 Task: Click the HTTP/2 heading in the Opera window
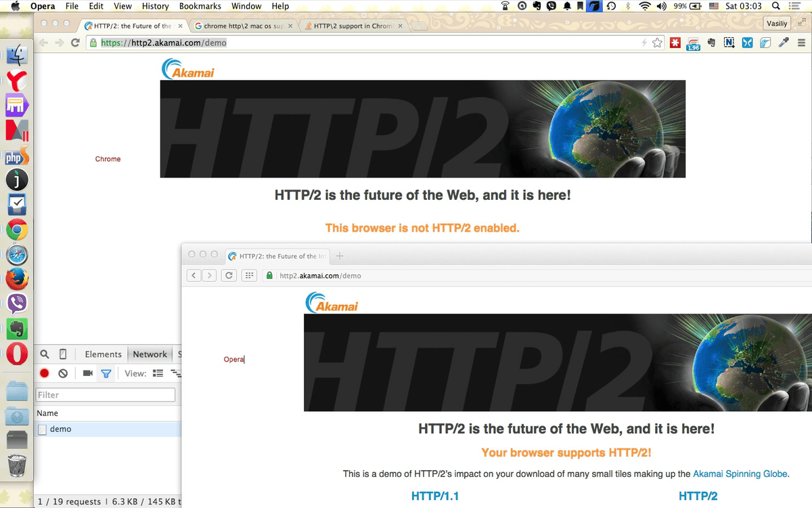click(698, 496)
